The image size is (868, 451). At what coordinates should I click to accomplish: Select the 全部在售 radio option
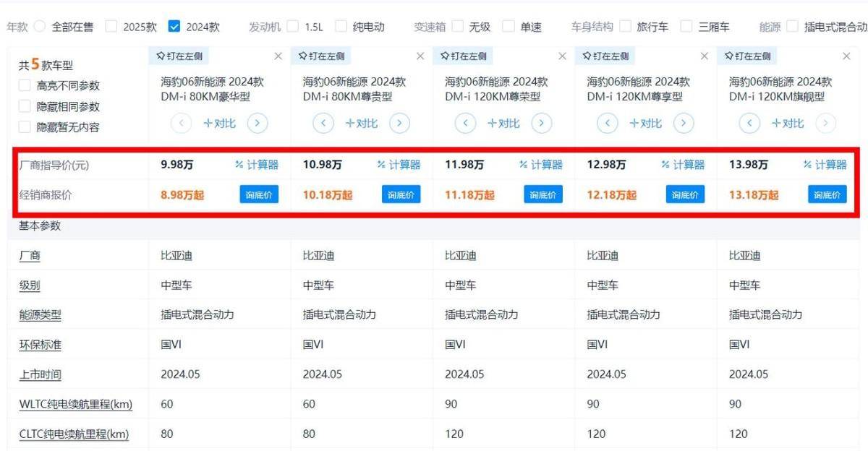(39, 27)
